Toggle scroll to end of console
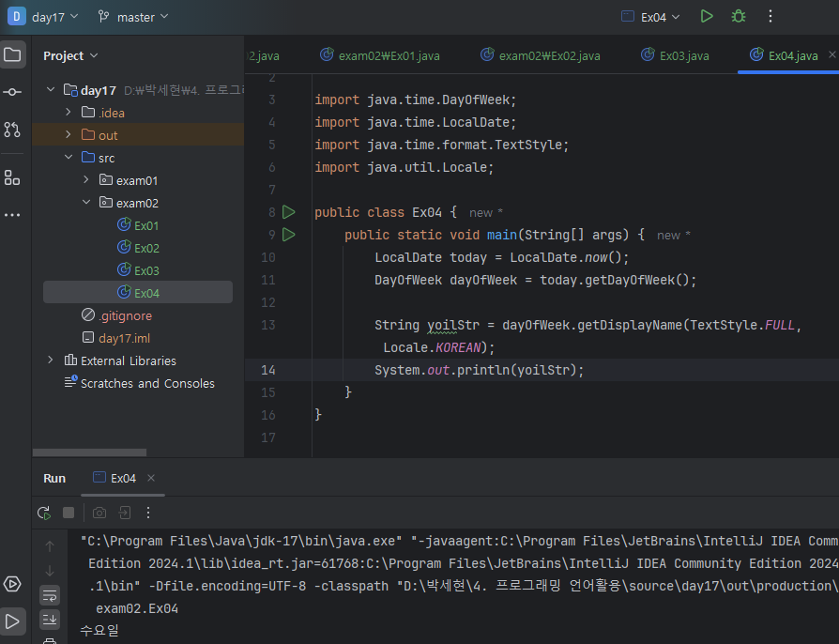 [x=50, y=618]
